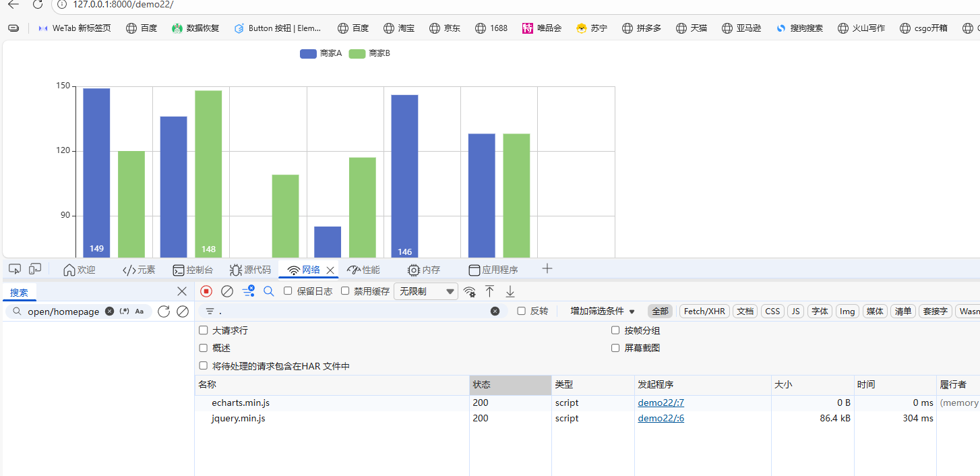Click the import HAR upload arrow
This screenshot has height=476, width=980.
click(x=490, y=291)
